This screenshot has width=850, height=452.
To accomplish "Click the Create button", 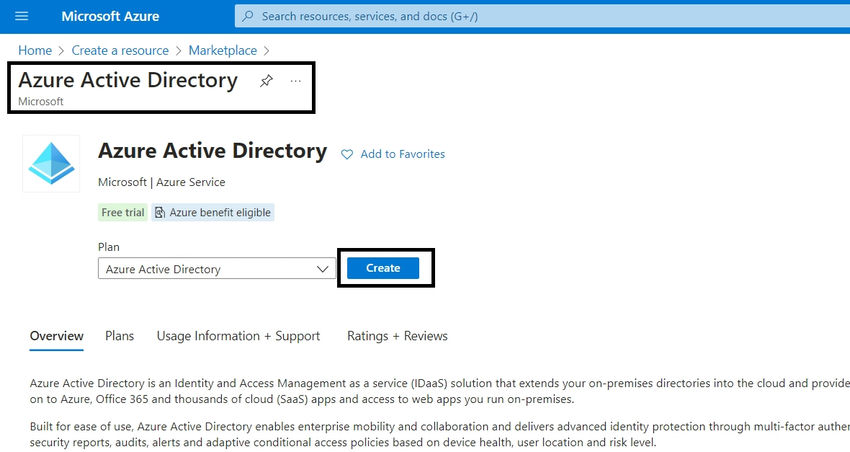I will coord(383,268).
